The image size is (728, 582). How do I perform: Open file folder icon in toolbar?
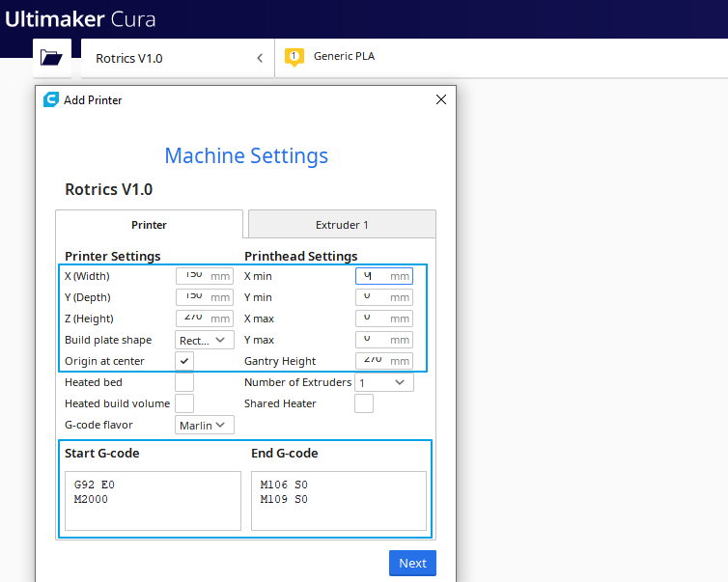pyautogui.click(x=51, y=58)
